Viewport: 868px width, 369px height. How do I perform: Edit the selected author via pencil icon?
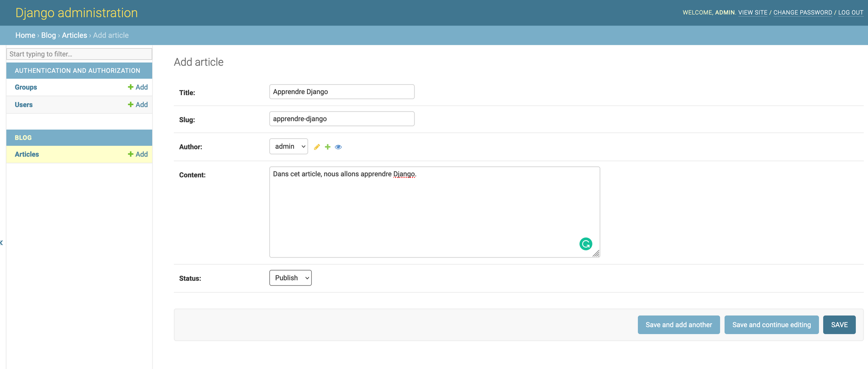point(317,147)
